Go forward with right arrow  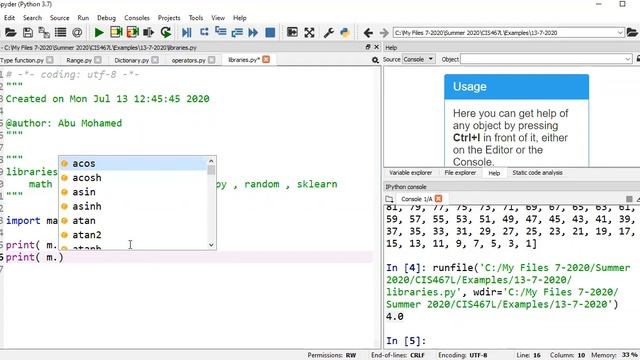(x=384, y=33)
